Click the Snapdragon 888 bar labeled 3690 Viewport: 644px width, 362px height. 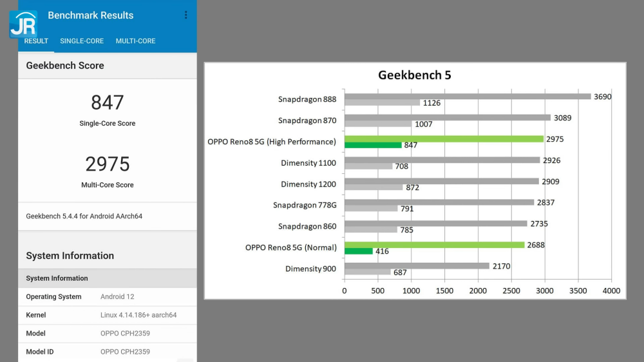pos(468,97)
